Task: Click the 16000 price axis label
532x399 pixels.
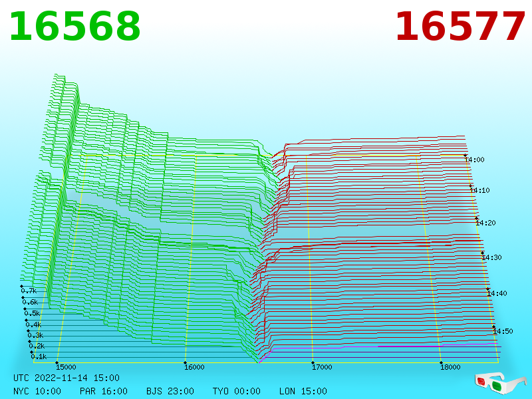Action: tap(194, 367)
